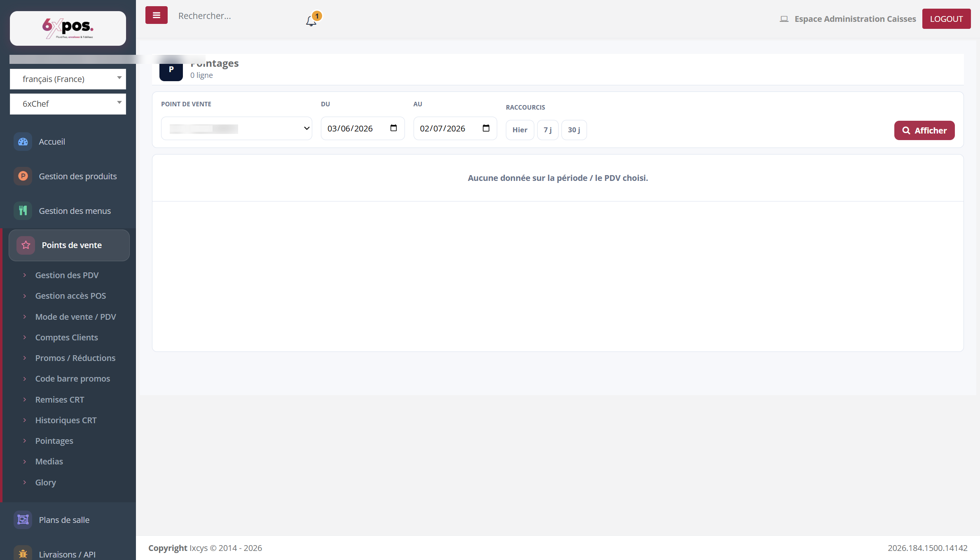Click the Gestion des menus fork icon
The image size is (980, 560).
23,211
